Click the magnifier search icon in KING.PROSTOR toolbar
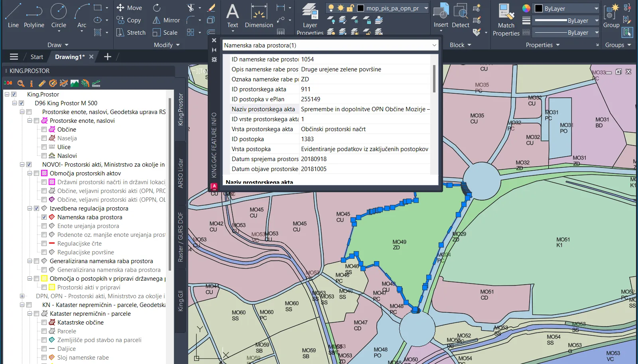Image resolution: width=638 pixels, height=364 pixels. (21, 83)
